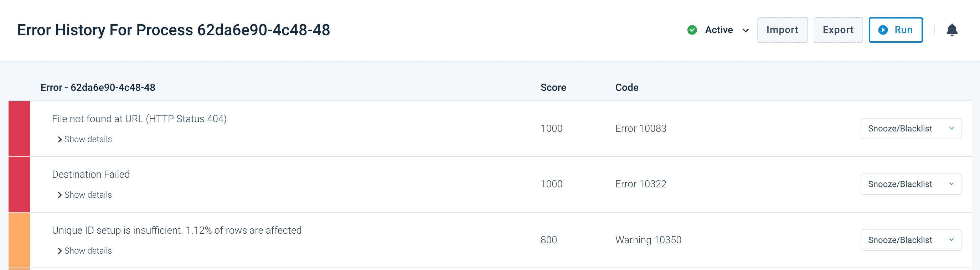Click orange severity bar of Unique ID warning
Viewport: 980px width, 270px height.
[x=19, y=240]
